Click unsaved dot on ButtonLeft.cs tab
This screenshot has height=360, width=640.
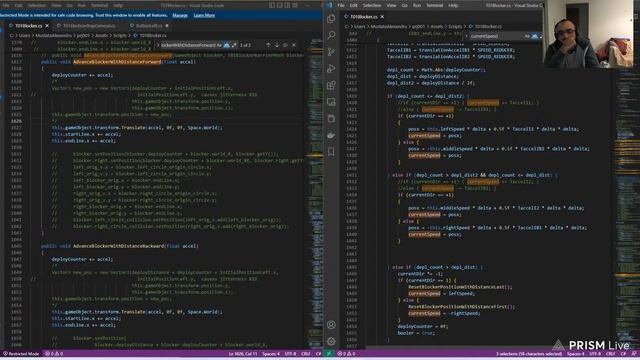click(167, 26)
